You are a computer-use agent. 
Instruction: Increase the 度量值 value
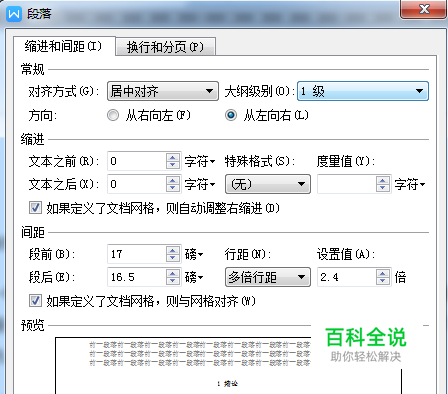pyautogui.click(x=383, y=180)
